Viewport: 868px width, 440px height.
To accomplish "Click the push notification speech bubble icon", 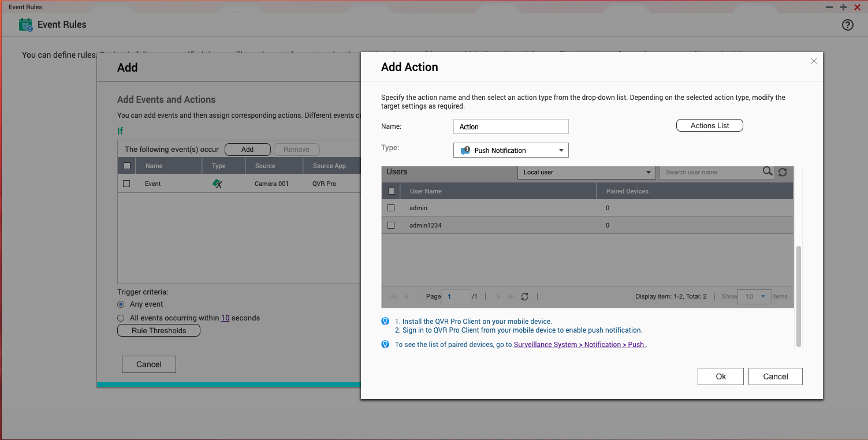I will [465, 151].
